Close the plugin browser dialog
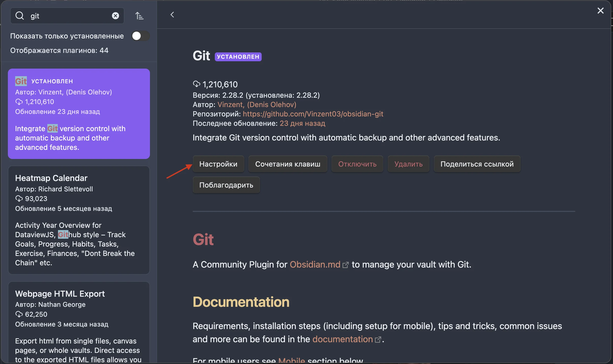Screen dimensions: 613x364 point(600,11)
